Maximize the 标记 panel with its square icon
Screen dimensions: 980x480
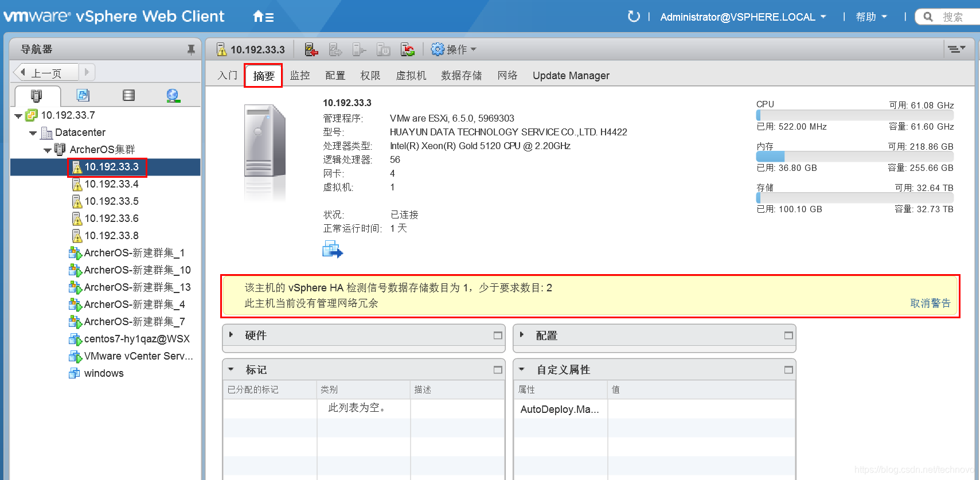click(498, 370)
